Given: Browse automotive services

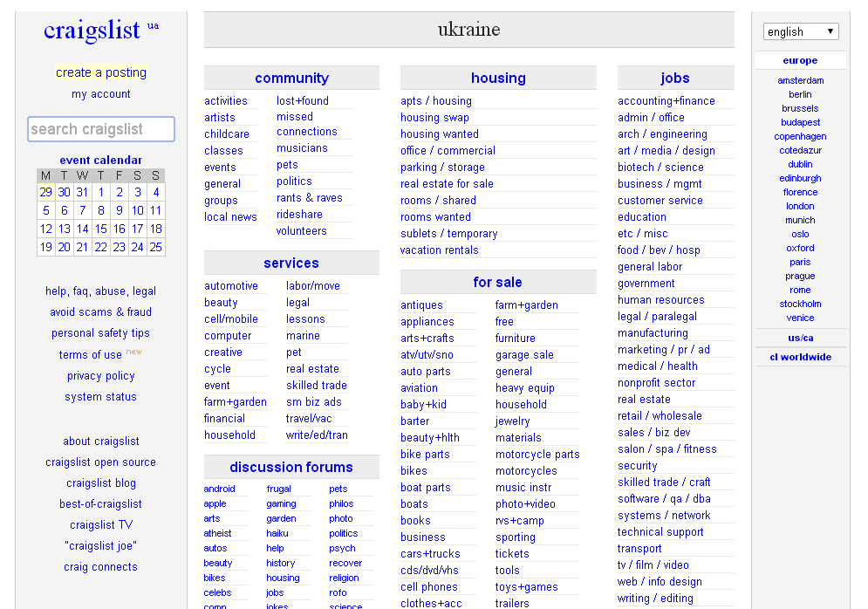Looking at the screenshot, I should click(x=231, y=285).
